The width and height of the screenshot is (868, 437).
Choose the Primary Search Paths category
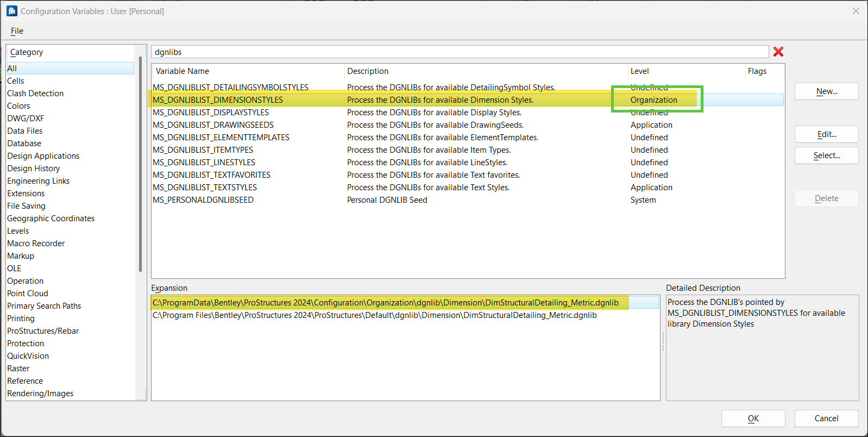[44, 306]
